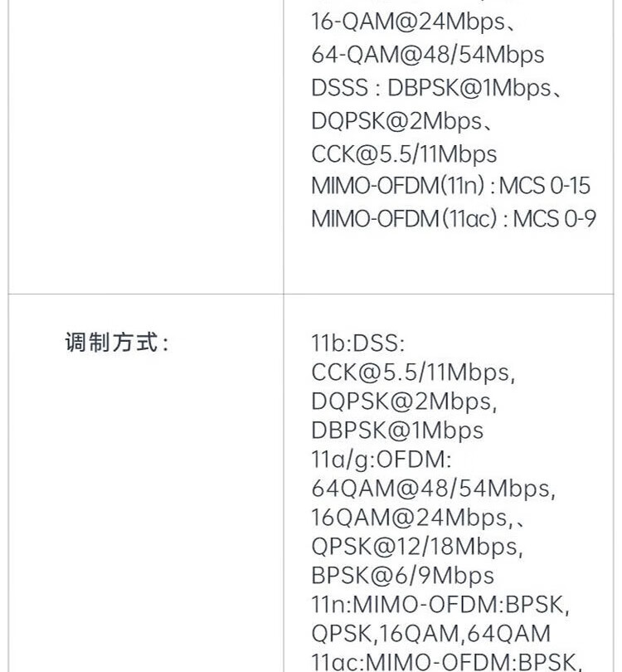622x672 pixels.
Task: Click the QPSK,16QAM,64QAM line
Action: tap(430, 634)
